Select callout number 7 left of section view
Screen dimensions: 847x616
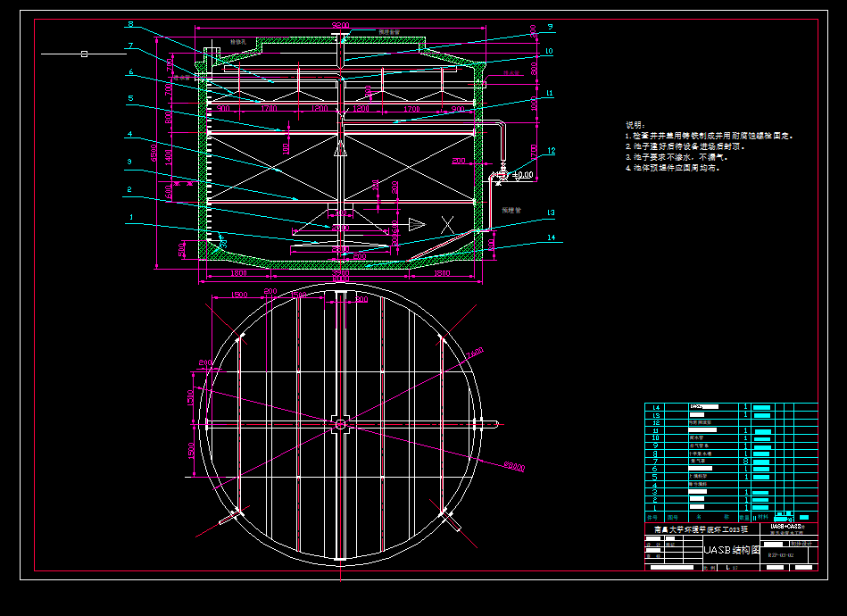click(x=130, y=46)
